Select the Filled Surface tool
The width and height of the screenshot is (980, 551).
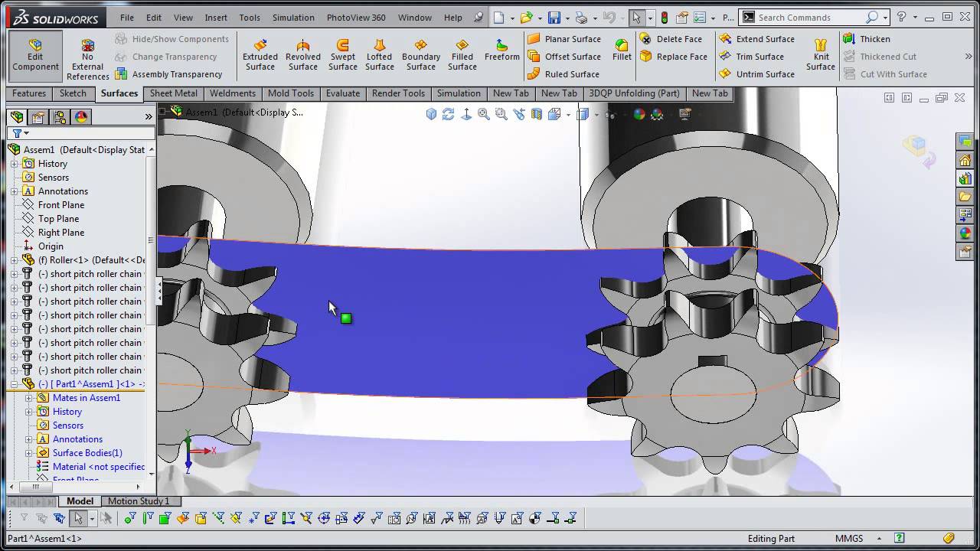(x=462, y=55)
